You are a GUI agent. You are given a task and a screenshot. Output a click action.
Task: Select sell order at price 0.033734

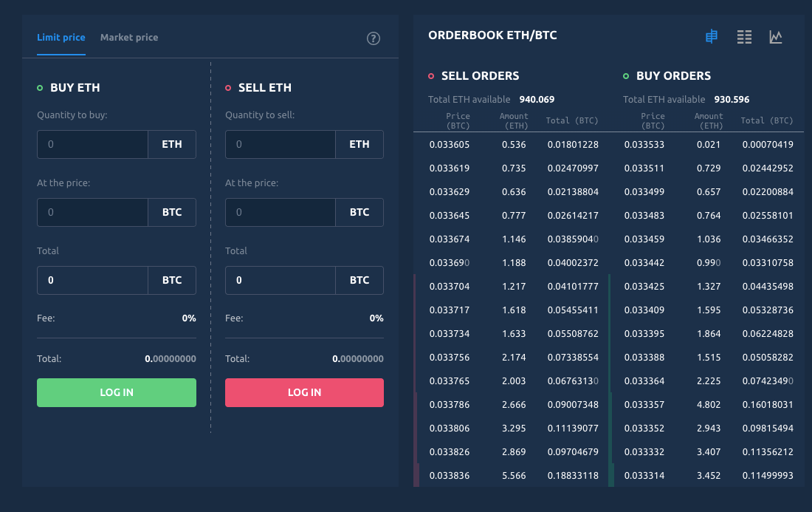[511, 334]
